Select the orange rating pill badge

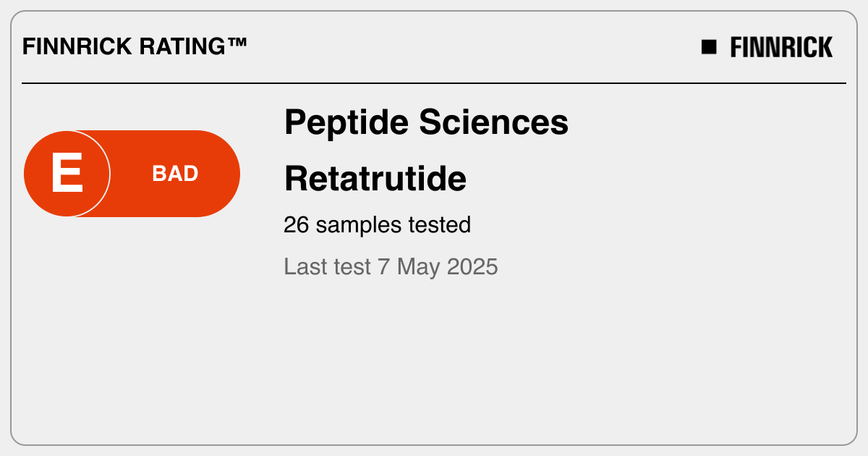click(x=132, y=174)
